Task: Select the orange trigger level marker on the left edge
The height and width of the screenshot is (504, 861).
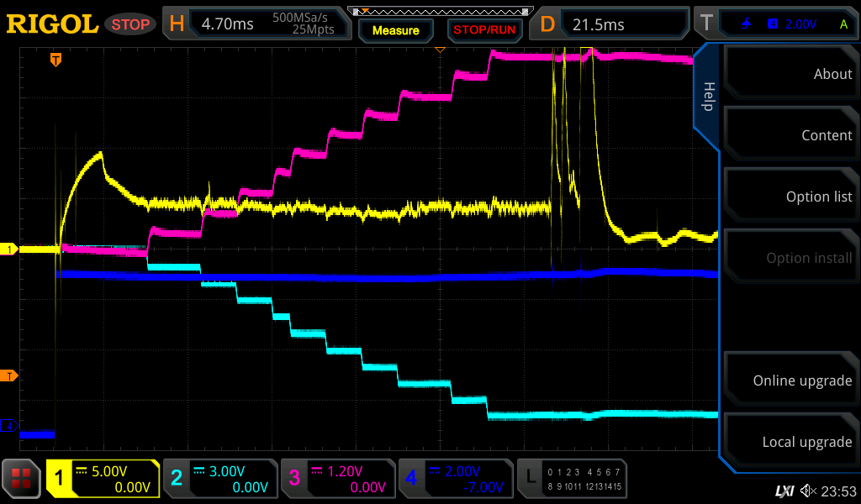Action: 9,375
